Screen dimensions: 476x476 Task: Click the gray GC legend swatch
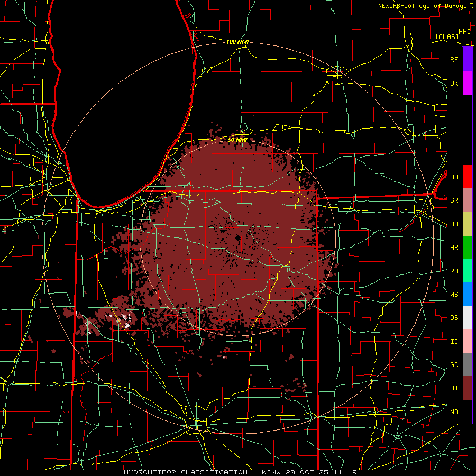click(x=467, y=364)
